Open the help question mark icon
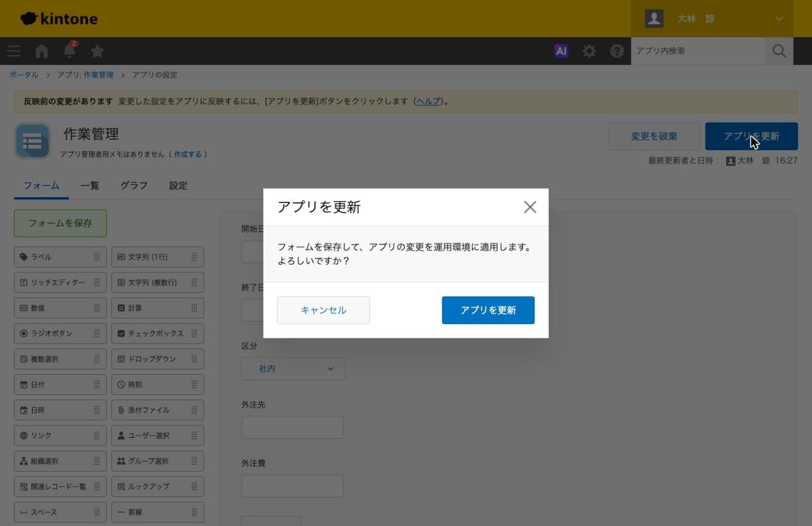The image size is (812, 526). pyautogui.click(x=617, y=51)
